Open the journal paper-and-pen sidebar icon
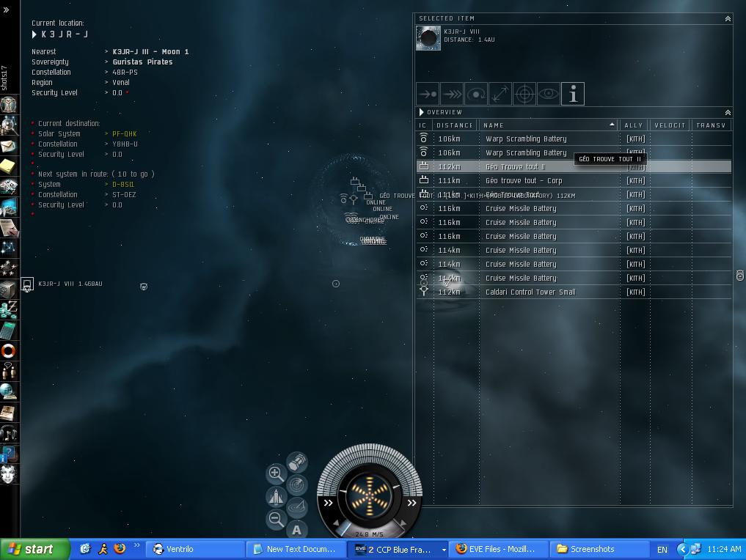 tap(9, 228)
